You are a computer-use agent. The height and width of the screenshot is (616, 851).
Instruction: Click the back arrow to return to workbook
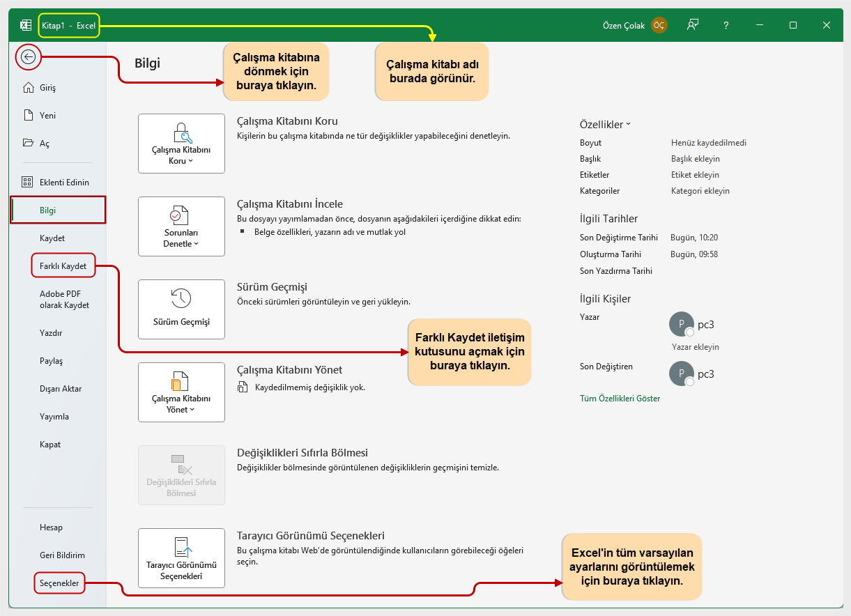tap(28, 57)
